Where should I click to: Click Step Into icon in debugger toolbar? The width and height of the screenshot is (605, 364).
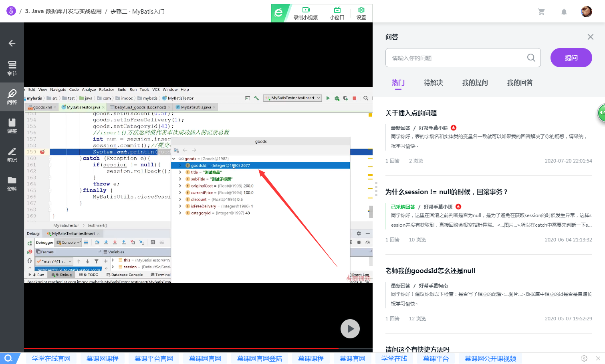point(106,242)
